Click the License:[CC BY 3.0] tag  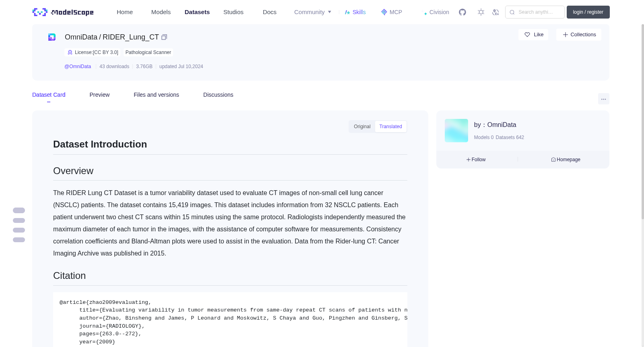(93, 52)
